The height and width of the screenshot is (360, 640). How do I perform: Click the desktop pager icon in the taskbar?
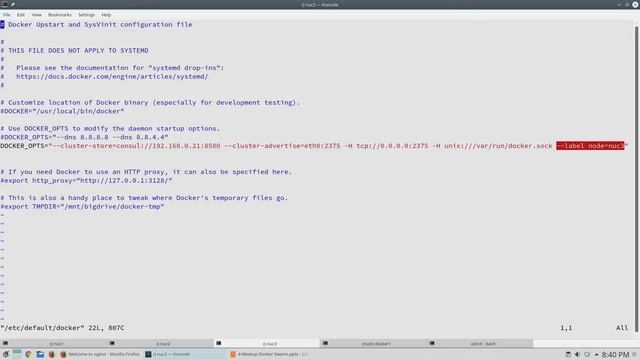pyautogui.click(x=17, y=354)
